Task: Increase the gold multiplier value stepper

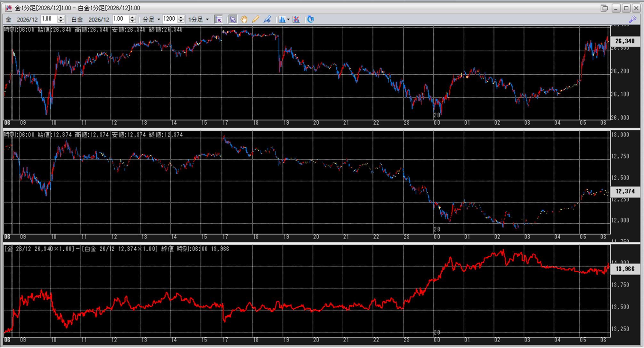Action: (61, 17)
